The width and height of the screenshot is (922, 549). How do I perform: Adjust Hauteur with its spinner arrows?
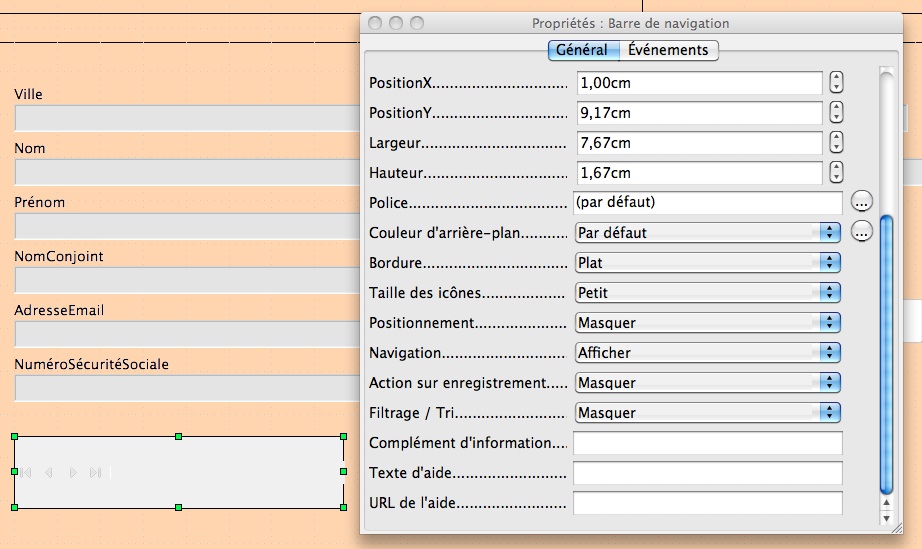coord(836,173)
